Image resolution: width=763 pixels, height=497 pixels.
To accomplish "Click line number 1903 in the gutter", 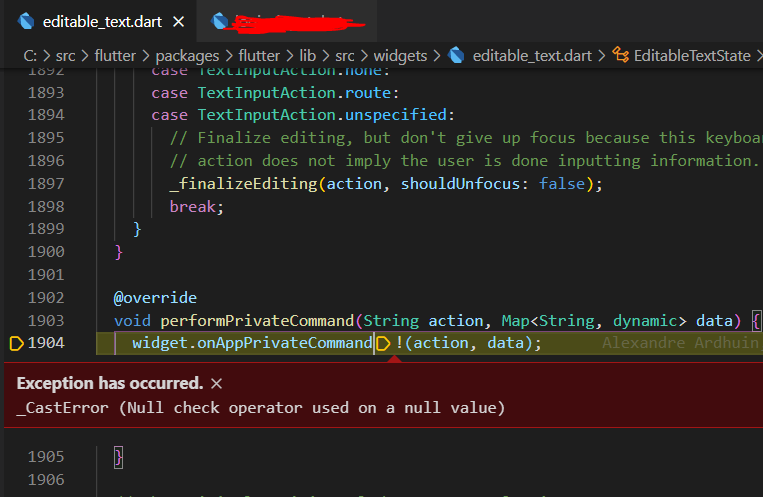I will (46, 320).
